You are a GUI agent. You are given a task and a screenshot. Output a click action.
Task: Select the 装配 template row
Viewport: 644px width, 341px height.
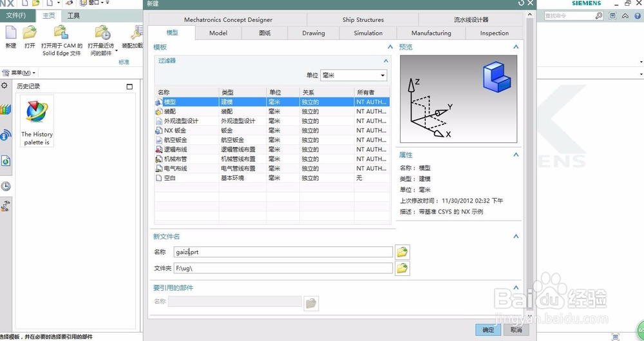coord(272,112)
